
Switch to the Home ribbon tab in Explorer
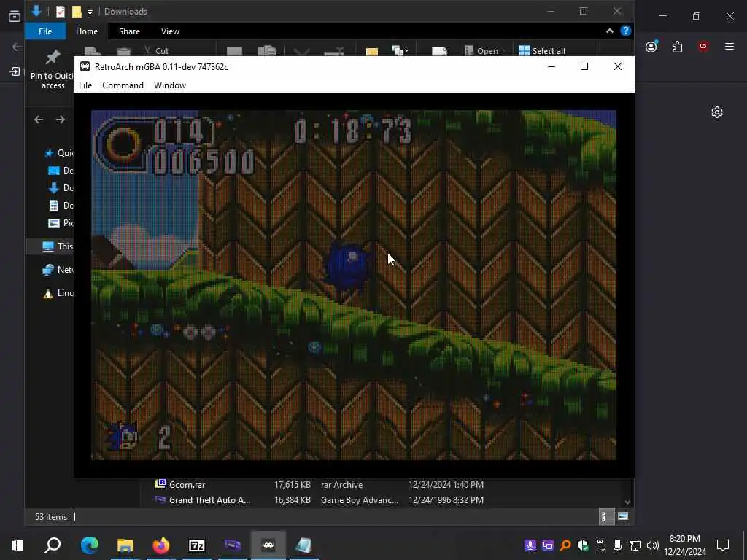point(87,31)
